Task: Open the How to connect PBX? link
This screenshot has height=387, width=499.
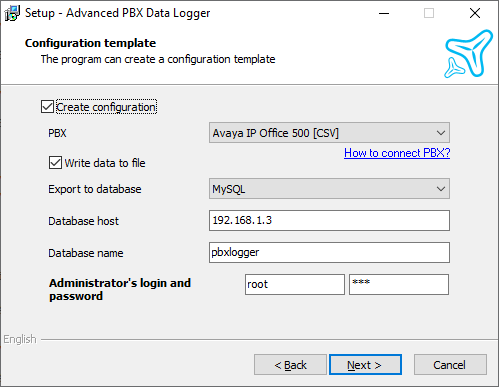Action: click(397, 153)
